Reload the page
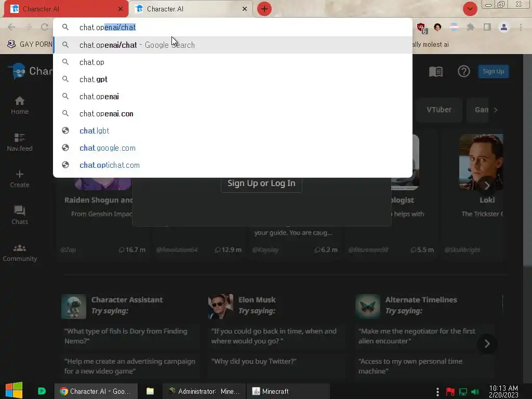The height and width of the screenshot is (399, 532). (45, 27)
